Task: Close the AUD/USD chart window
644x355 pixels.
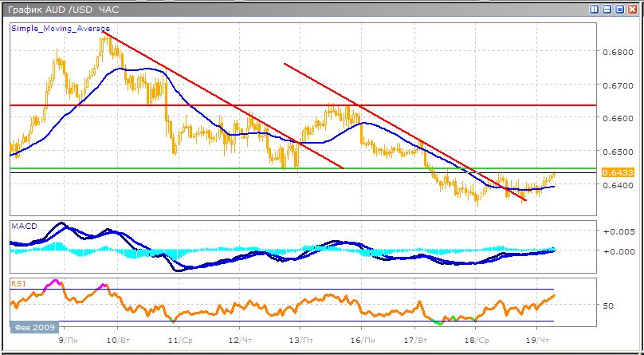Action: pos(630,9)
